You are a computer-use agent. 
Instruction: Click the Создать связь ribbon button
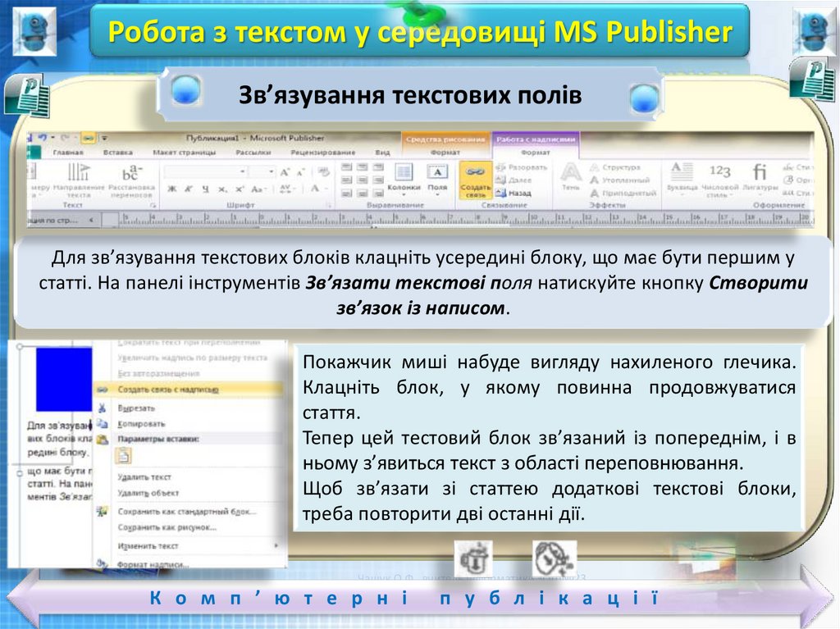tap(476, 180)
